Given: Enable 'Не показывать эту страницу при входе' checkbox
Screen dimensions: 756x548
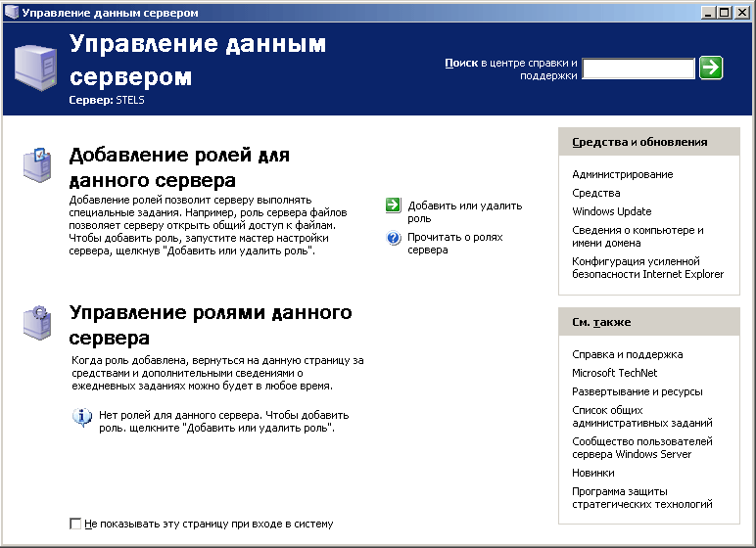Looking at the screenshot, I should [75, 524].
